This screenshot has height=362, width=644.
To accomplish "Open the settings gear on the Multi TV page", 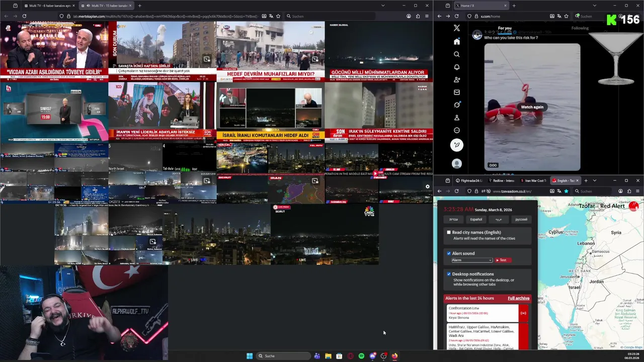I will 428,187.
